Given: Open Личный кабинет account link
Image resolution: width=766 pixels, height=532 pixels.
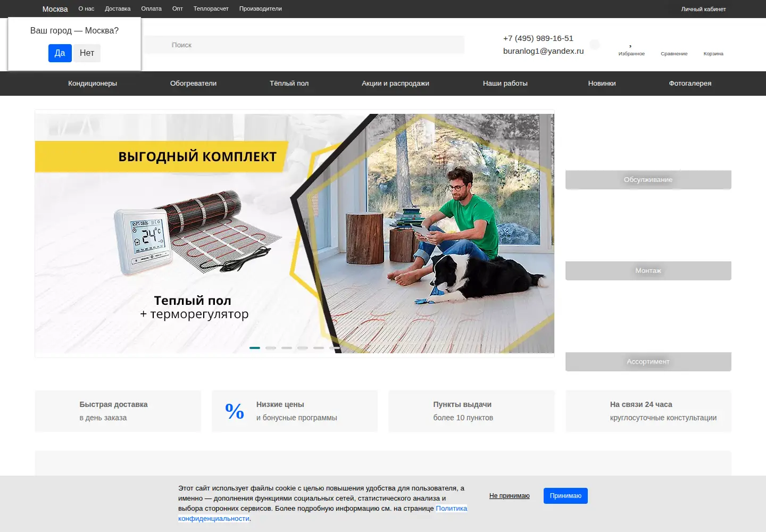Looking at the screenshot, I should click(x=703, y=9).
